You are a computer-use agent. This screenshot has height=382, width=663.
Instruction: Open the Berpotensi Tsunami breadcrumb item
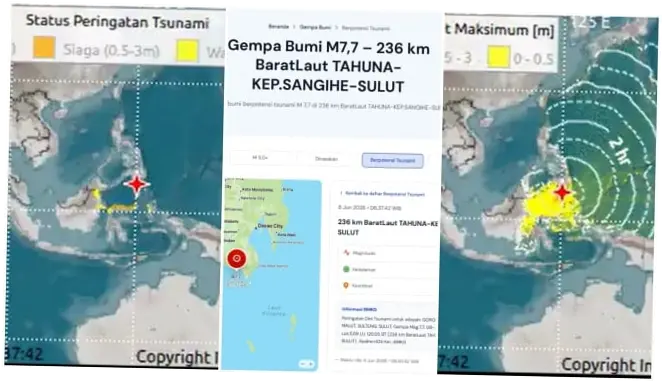pos(365,28)
